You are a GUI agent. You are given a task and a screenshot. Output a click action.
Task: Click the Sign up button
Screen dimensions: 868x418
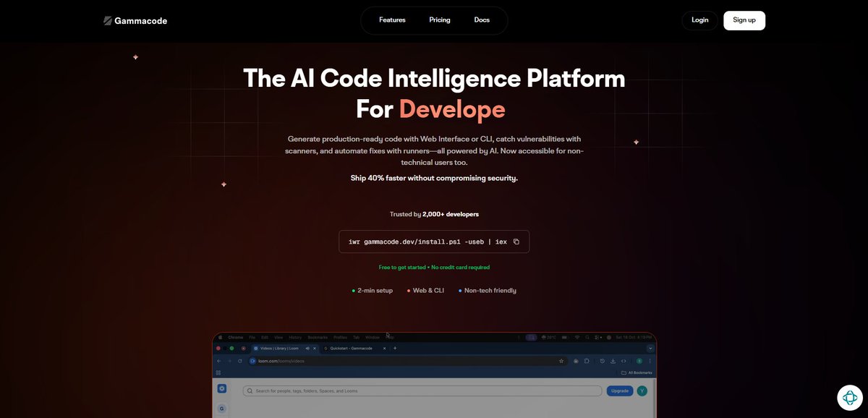pos(744,20)
